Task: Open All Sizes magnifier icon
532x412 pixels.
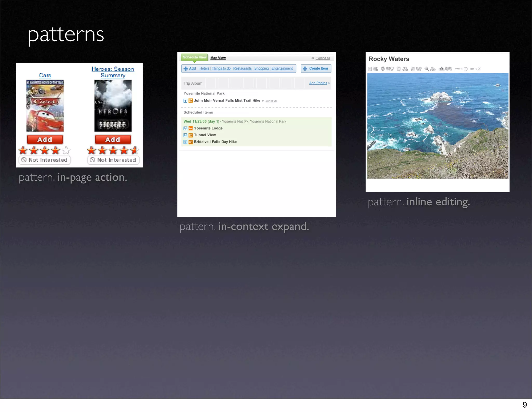Action: click(427, 69)
